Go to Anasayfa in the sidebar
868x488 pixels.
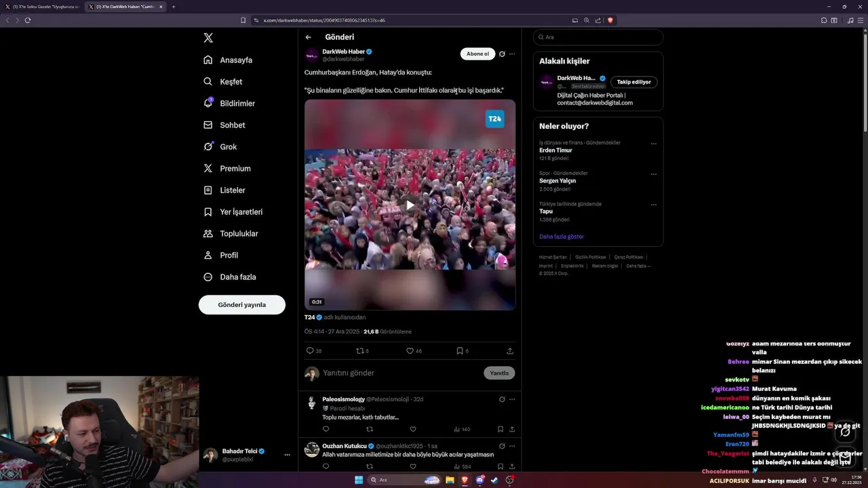tap(228, 60)
